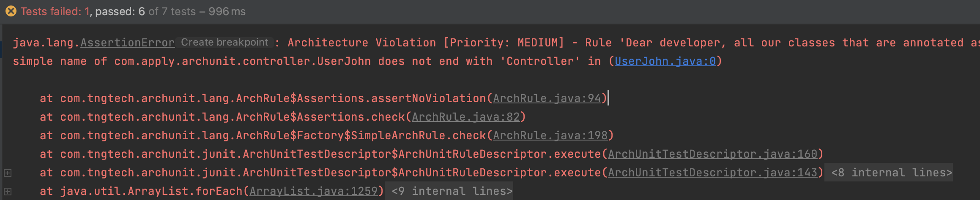Viewport: 980px width, 200px height.
Task: Open the ArchRule.java:198 link
Action: pyautogui.click(x=550, y=135)
